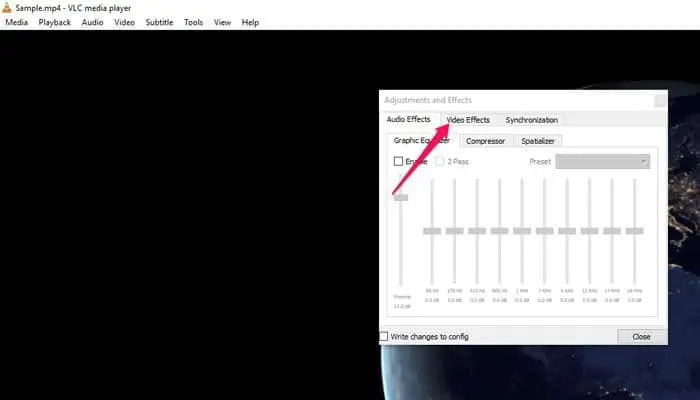Click the Close button in dialog

[x=641, y=337]
